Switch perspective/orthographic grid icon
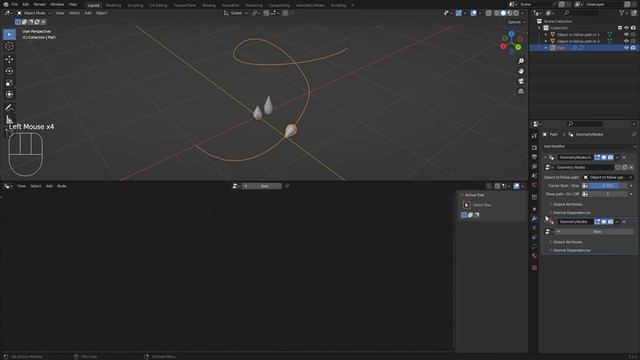 (521, 91)
